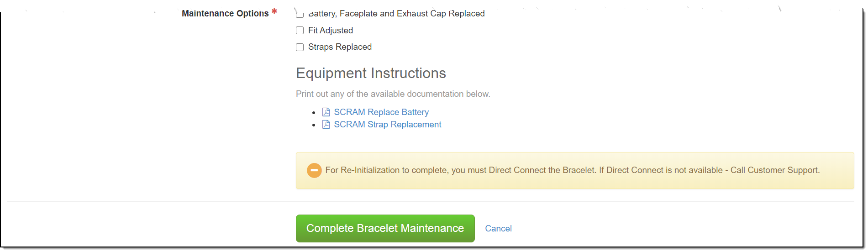Check the Straps Replaced checkbox

coord(300,47)
